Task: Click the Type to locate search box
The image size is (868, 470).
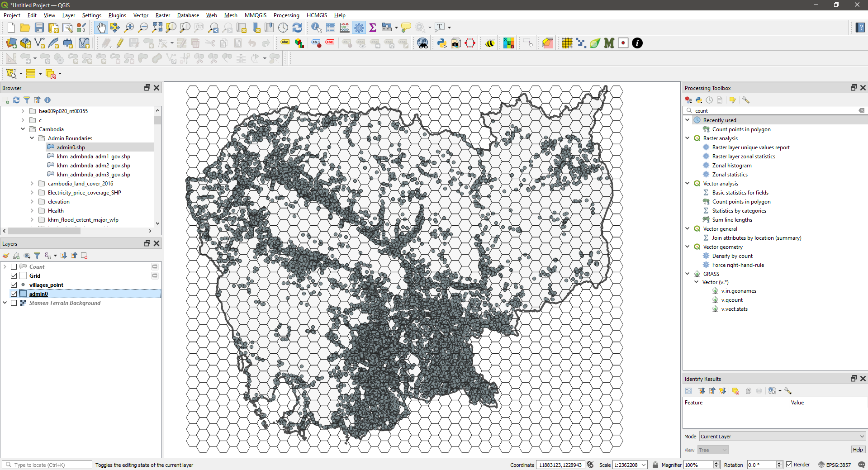Action: click(x=47, y=465)
